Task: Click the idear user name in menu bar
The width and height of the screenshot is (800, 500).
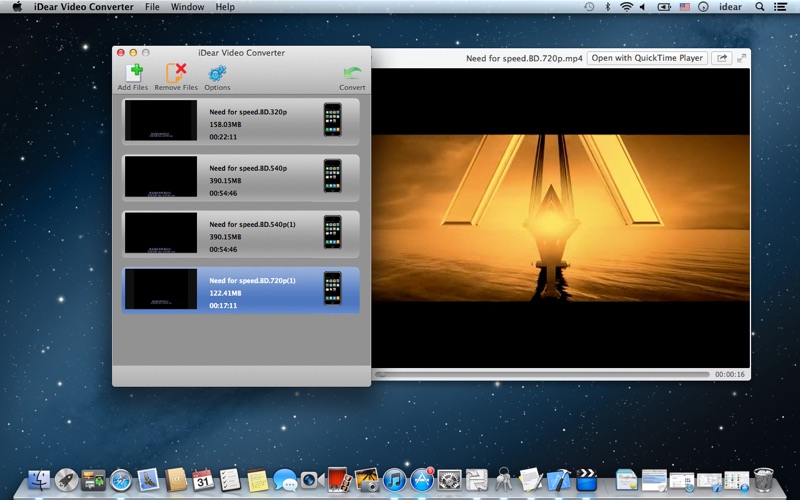Action: 730,7
